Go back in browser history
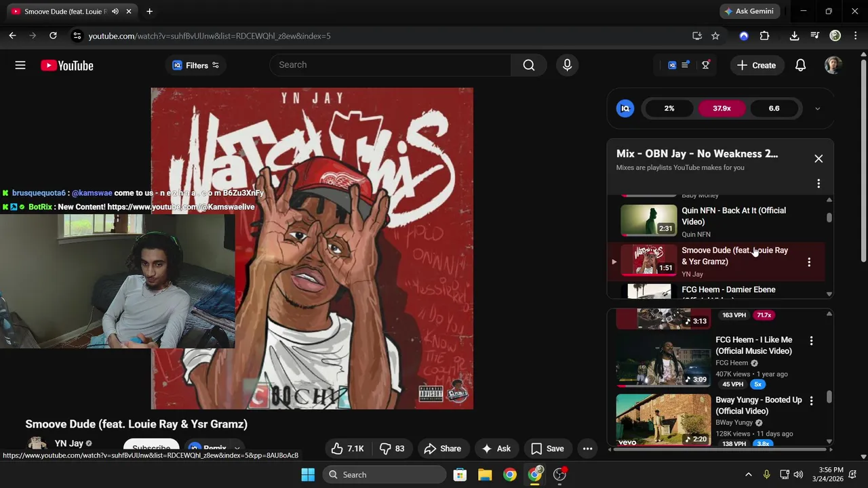Image resolution: width=868 pixels, height=488 pixels. click(x=12, y=36)
